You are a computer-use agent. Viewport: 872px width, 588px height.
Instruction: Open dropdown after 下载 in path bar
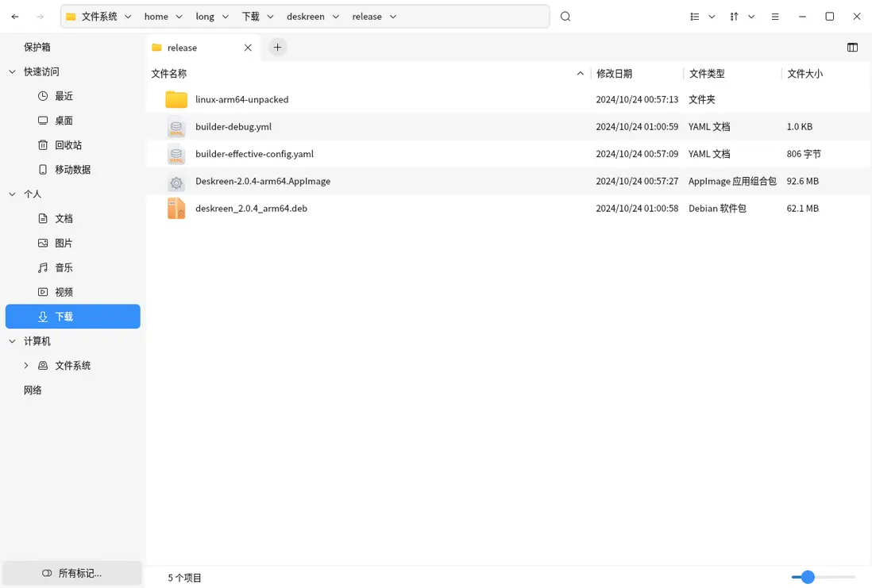point(270,17)
